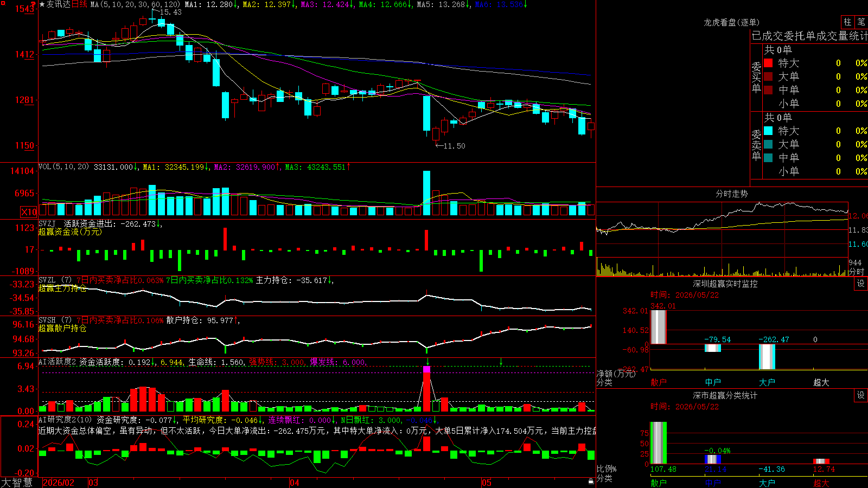Open 设 settings of 深圳超赢实时监控

861,284
